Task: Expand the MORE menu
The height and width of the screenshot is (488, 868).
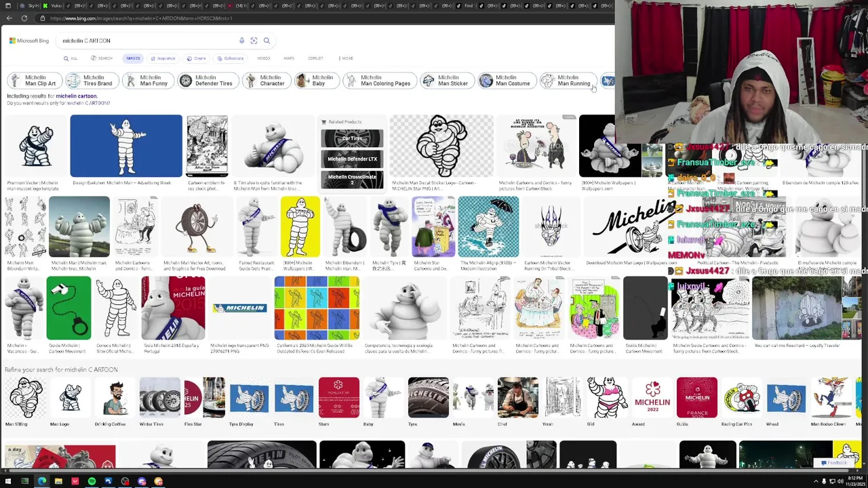Action: tap(347, 58)
